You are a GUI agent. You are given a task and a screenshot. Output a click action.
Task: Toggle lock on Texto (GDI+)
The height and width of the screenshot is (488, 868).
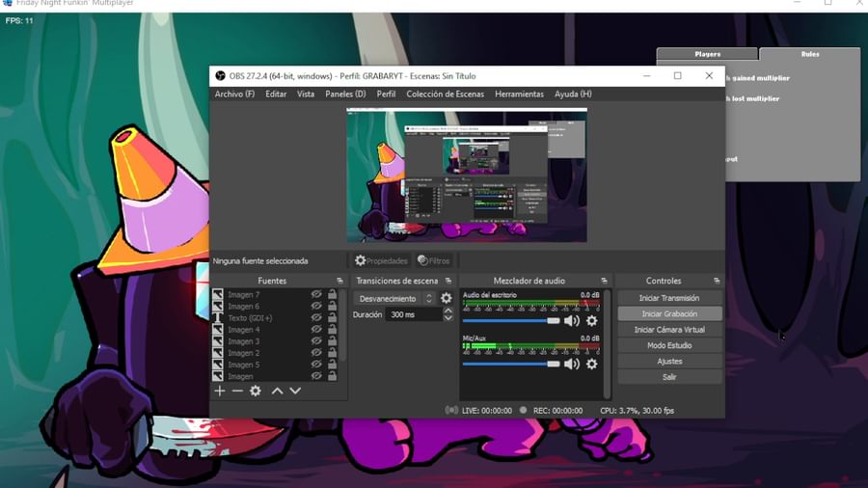pos(332,317)
